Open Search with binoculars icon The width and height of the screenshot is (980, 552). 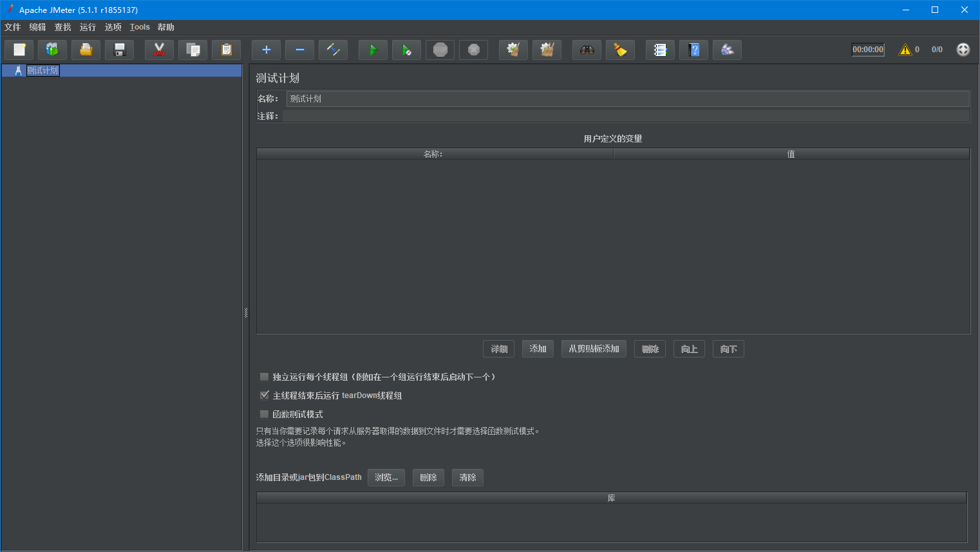587,50
